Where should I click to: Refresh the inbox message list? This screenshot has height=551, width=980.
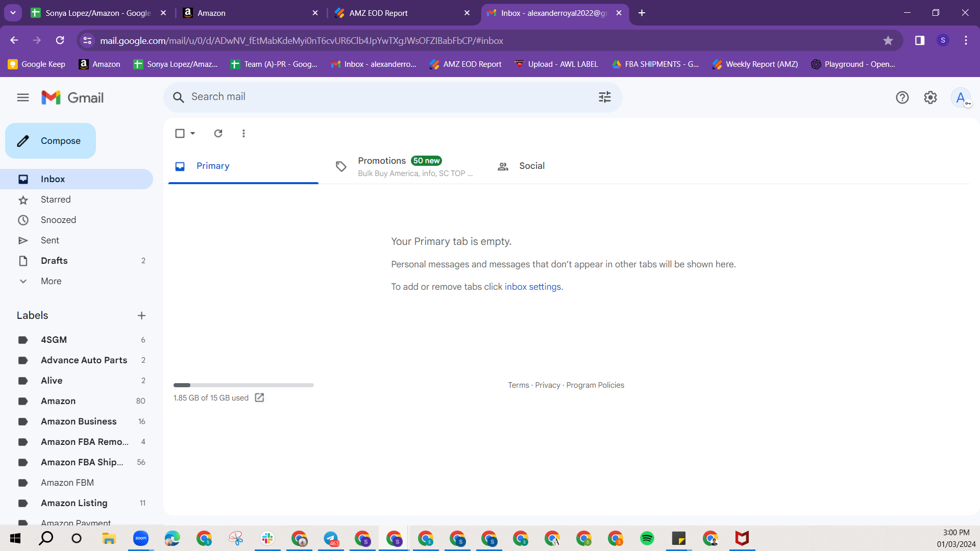pyautogui.click(x=218, y=133)
